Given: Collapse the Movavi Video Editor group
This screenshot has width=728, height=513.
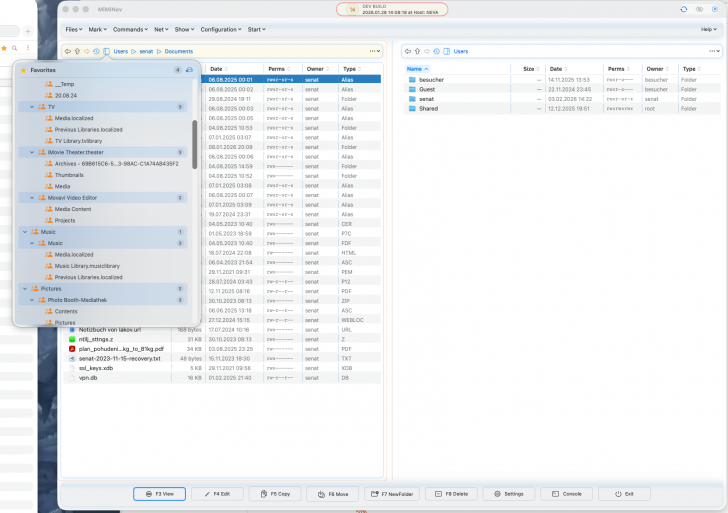Looking at the screenshot, I should click(x=32, y=198).
